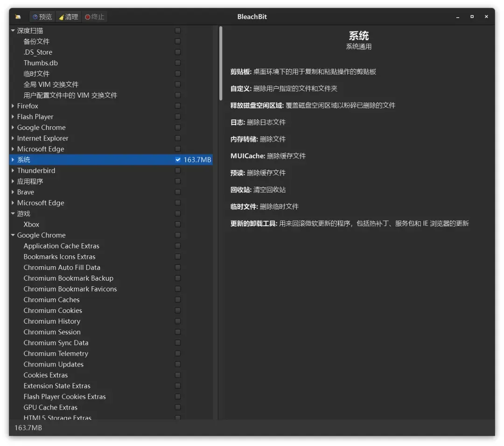Click the BleachBit app menu icon
Screen dimensions: 504x446
[x=18, y=17]
